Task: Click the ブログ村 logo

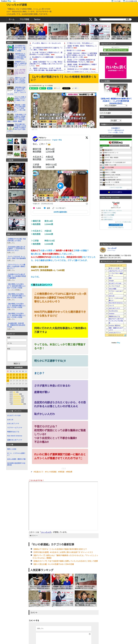Action: pos(116,203)
